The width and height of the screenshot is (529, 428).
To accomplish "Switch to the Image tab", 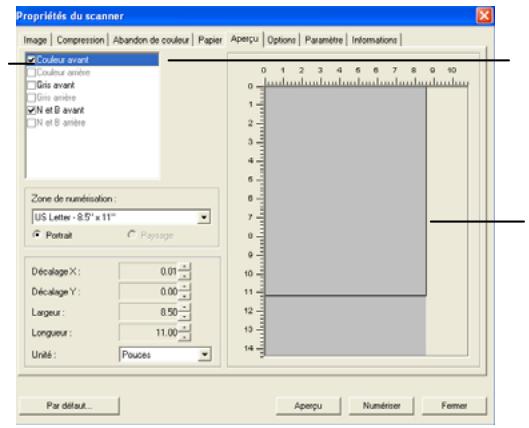I will pyautogui.click(x=35, y=40).
